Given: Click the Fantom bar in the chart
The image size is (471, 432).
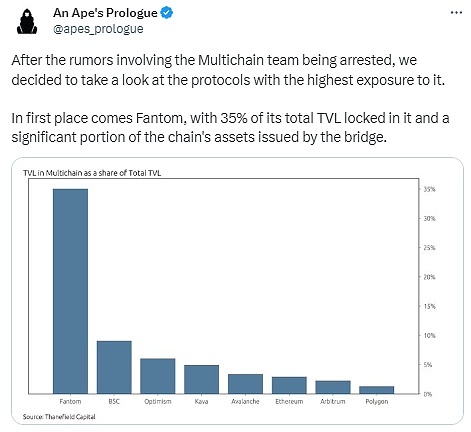Looking at the screenshot, I should click(x=70, y=291).
